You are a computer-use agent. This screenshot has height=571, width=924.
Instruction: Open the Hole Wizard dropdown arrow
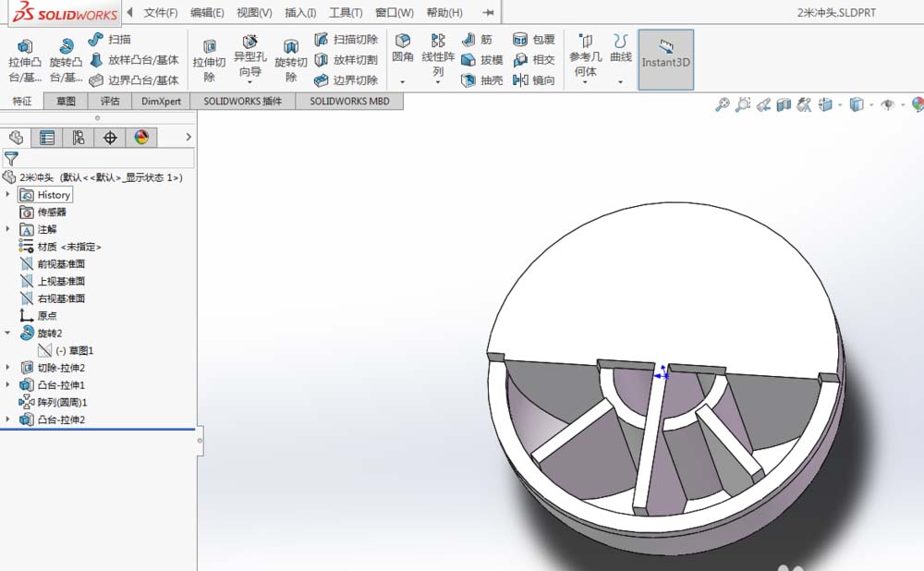(249, 82)
